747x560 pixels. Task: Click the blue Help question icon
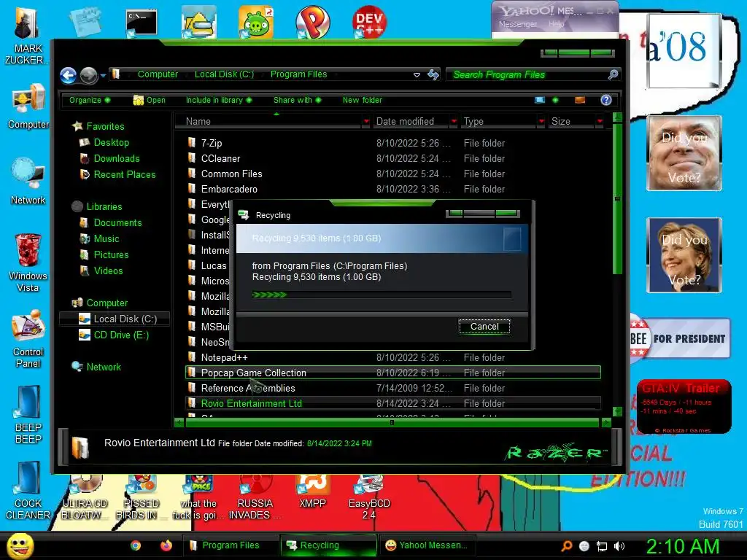click(x=606, y=100)
